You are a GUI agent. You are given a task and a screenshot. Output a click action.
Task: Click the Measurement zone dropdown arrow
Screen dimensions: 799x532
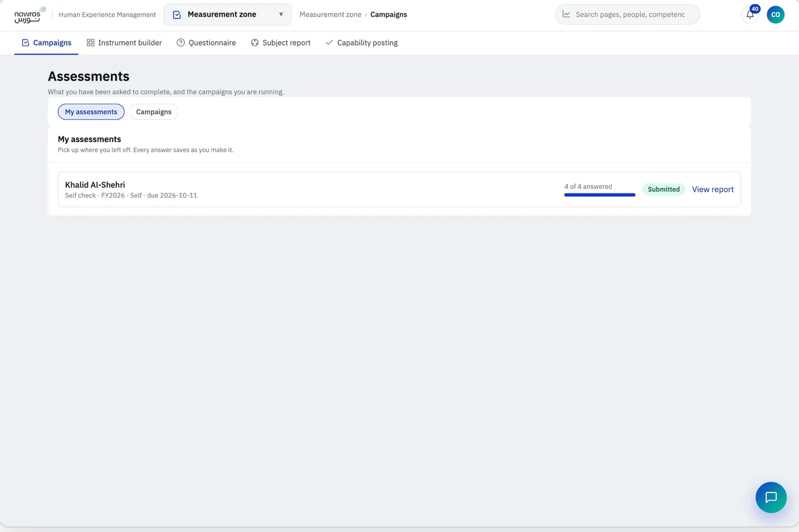(x=281, y=15)
